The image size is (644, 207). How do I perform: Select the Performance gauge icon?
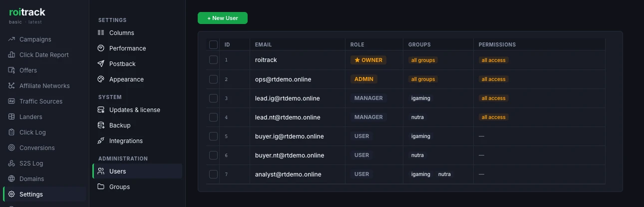tap(101, 48)
